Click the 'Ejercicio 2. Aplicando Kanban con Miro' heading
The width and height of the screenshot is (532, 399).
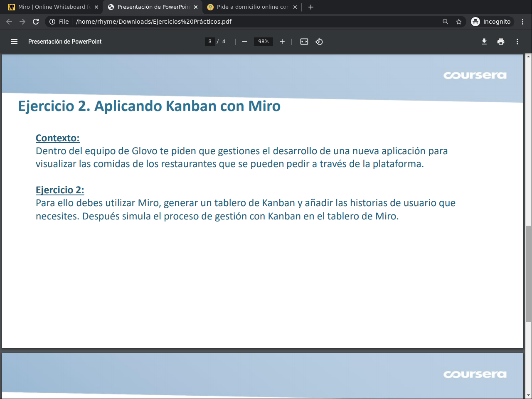click(x=149, y=106)
